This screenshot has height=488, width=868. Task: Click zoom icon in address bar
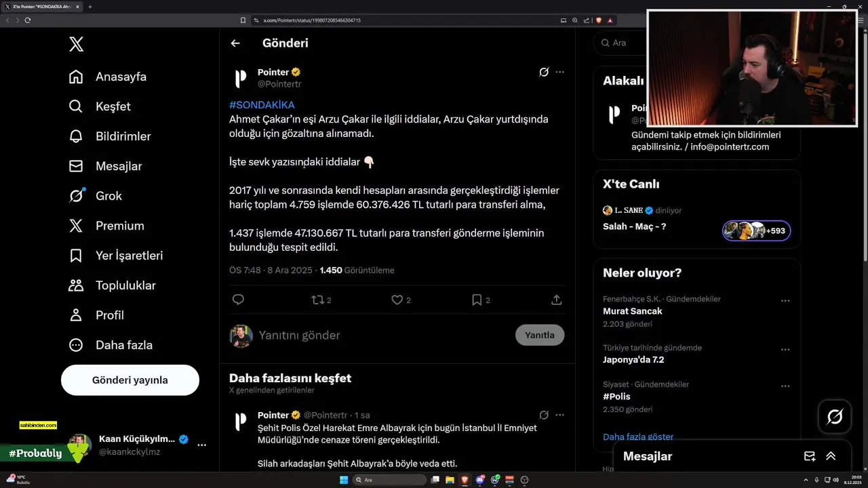point(575,20)
